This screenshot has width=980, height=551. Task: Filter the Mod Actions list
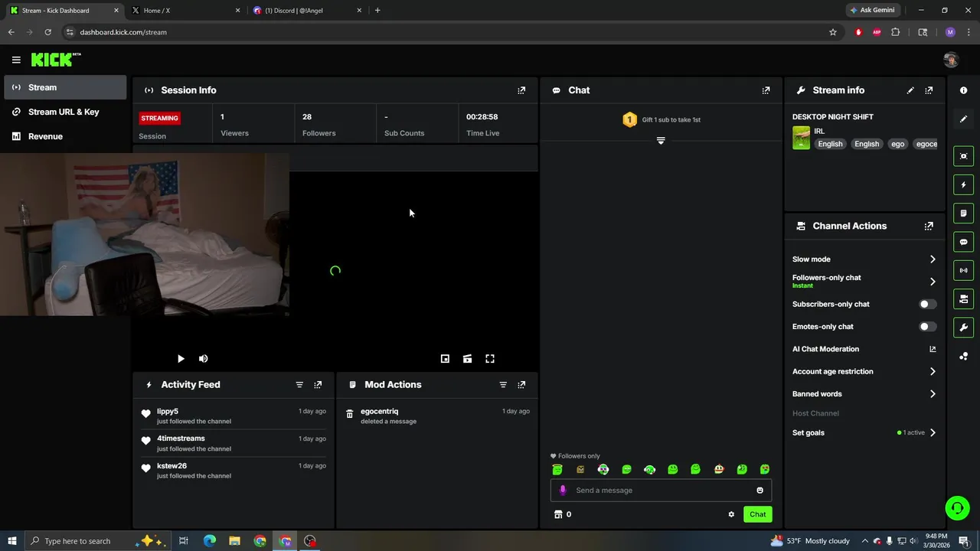(x=503, y=385)
